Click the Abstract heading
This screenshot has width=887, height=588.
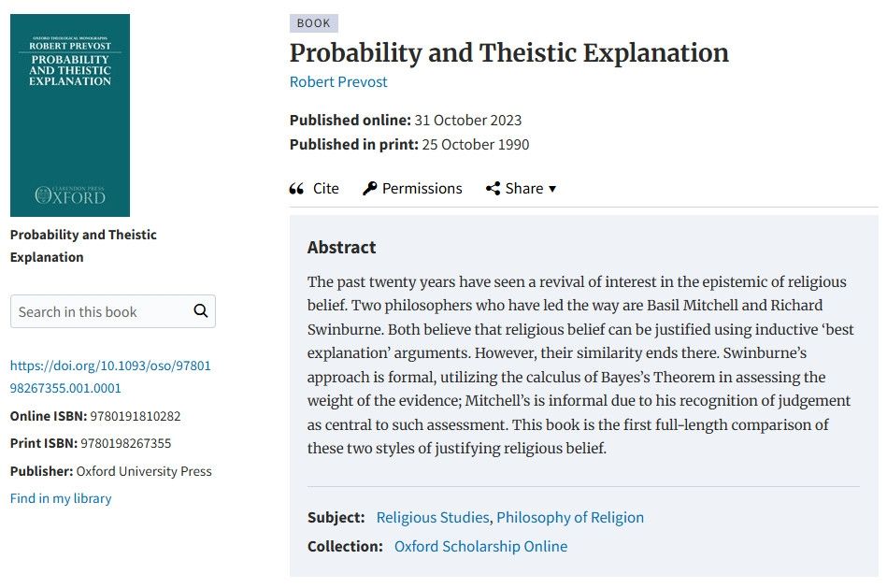(342, 248)
